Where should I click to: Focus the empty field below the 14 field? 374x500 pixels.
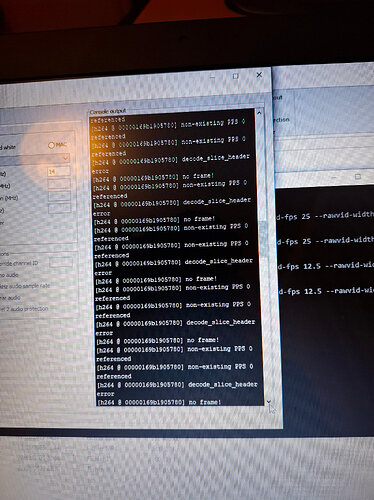59,184
